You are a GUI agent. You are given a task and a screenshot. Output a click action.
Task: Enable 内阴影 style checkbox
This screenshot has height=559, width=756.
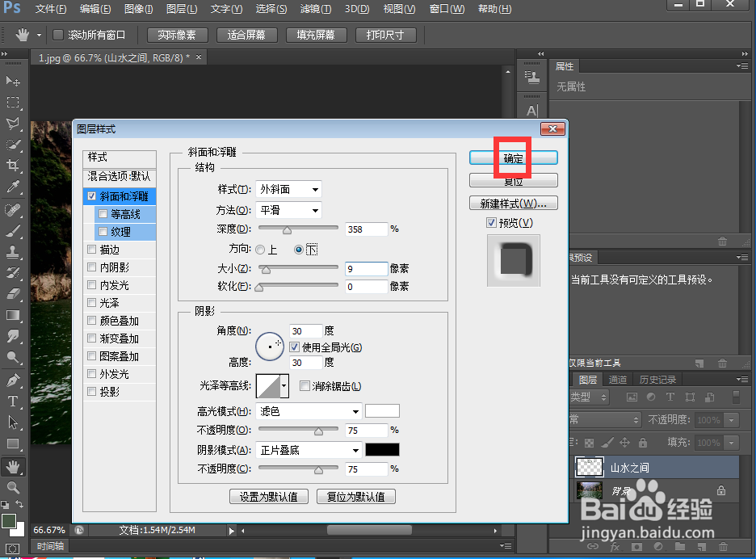(91, 267)
